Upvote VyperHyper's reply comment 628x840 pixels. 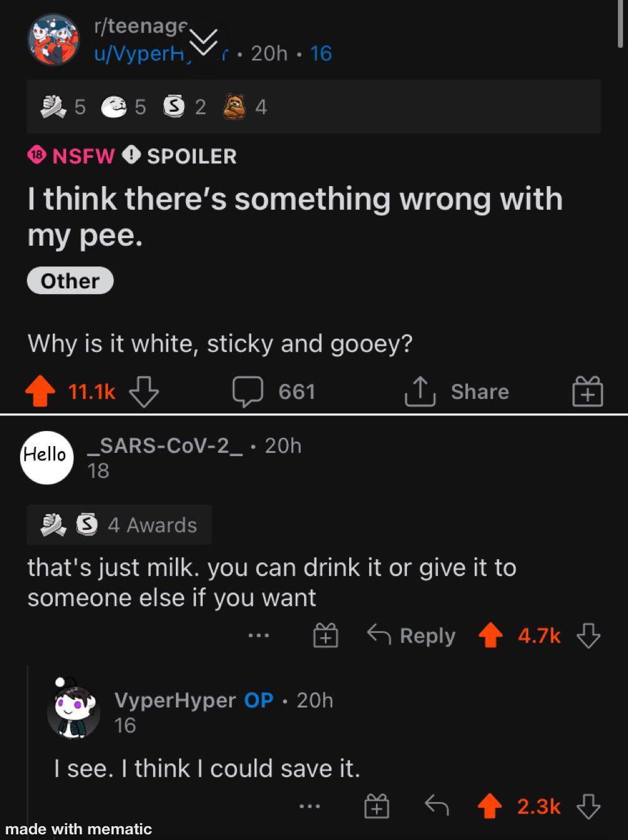coord(491,805)
